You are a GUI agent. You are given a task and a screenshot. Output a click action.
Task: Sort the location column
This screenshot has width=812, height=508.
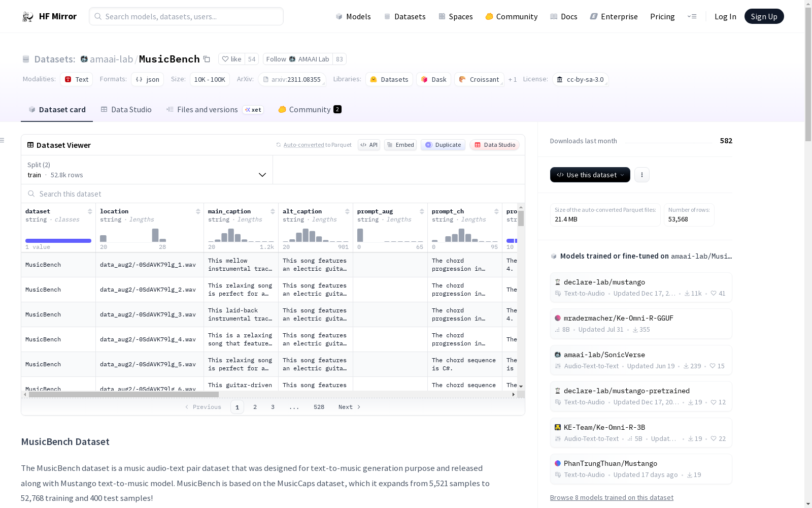[198, 211]
